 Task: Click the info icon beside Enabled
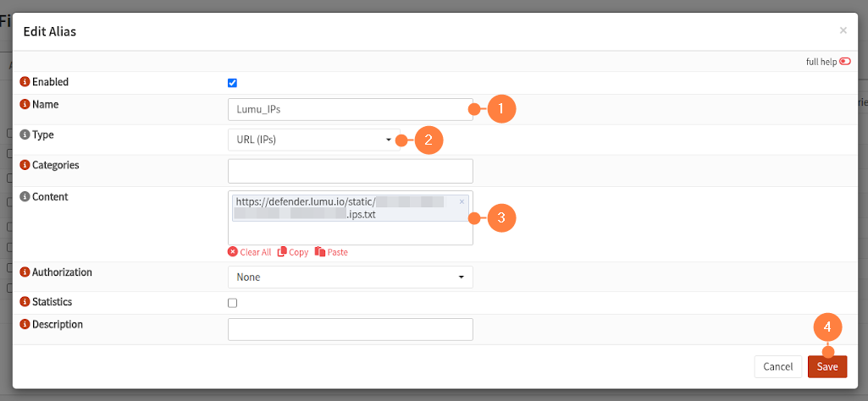[25, 83]
